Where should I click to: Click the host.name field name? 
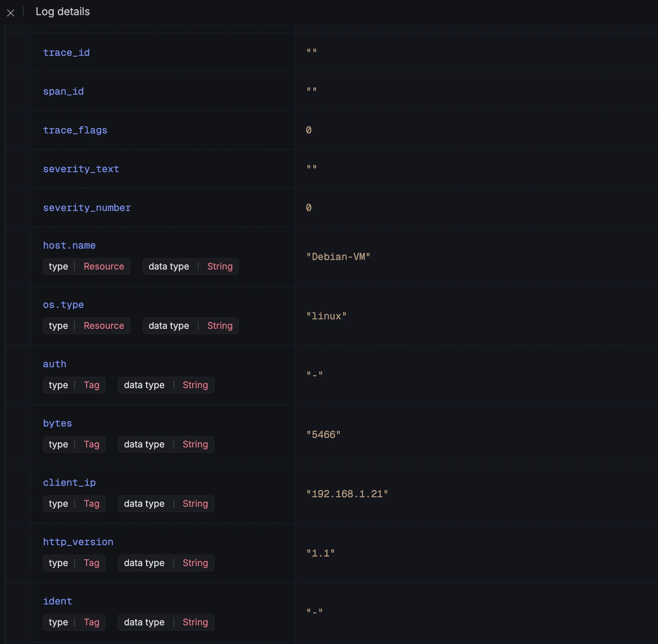(x=69, y=245)
